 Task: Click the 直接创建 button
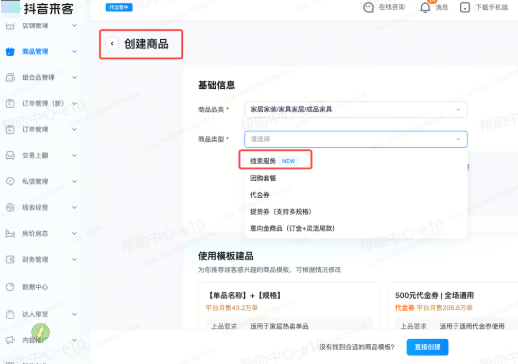coord(427,347)
